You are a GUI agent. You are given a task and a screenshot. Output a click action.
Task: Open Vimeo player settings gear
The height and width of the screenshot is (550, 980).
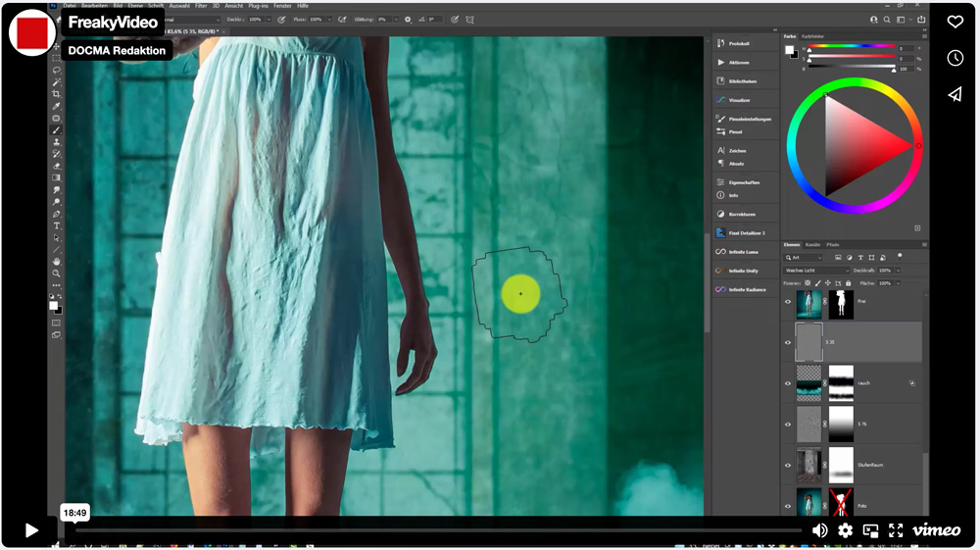(x=845, y=530)
